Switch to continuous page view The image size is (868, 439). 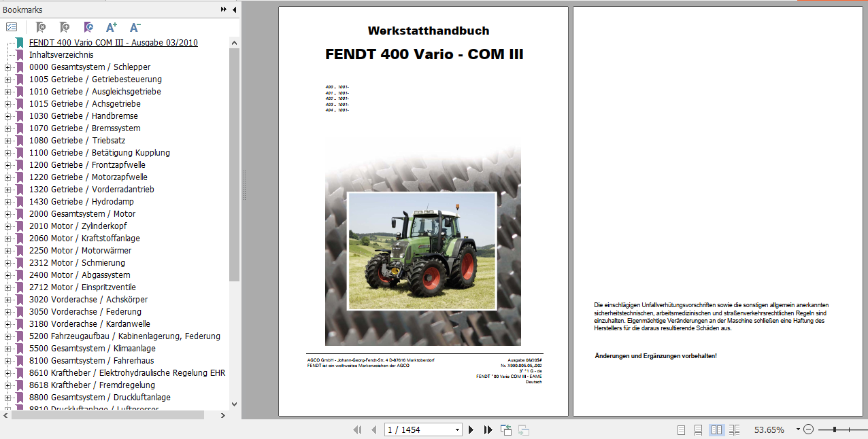pos(699,429)
